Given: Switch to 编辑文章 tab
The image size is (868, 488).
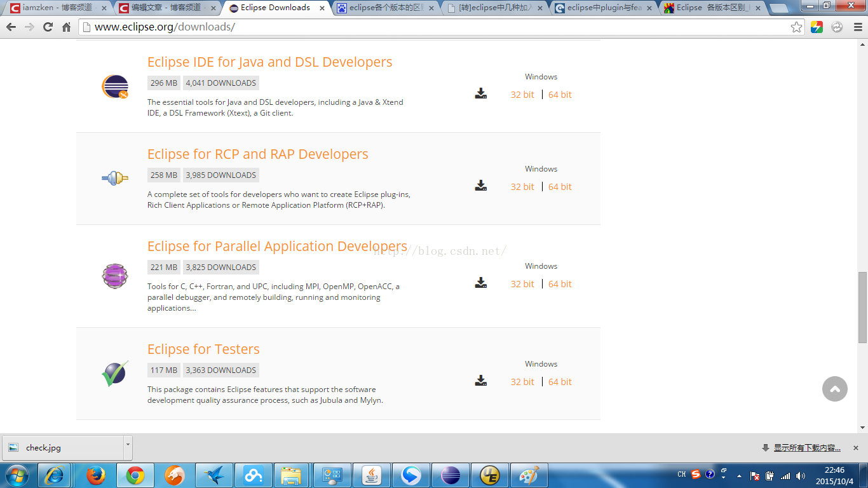Looking at the screenshot, I should [165, 8].
